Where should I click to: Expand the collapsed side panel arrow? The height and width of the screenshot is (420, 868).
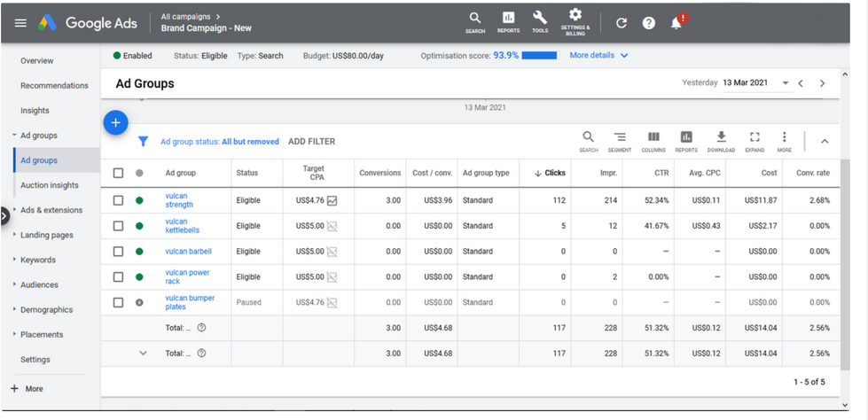4,215
